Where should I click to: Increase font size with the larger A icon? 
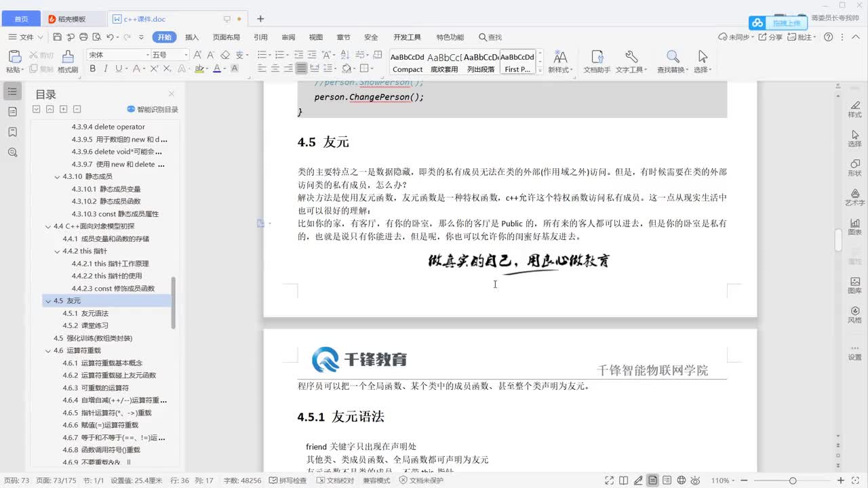tap(197, 55)
